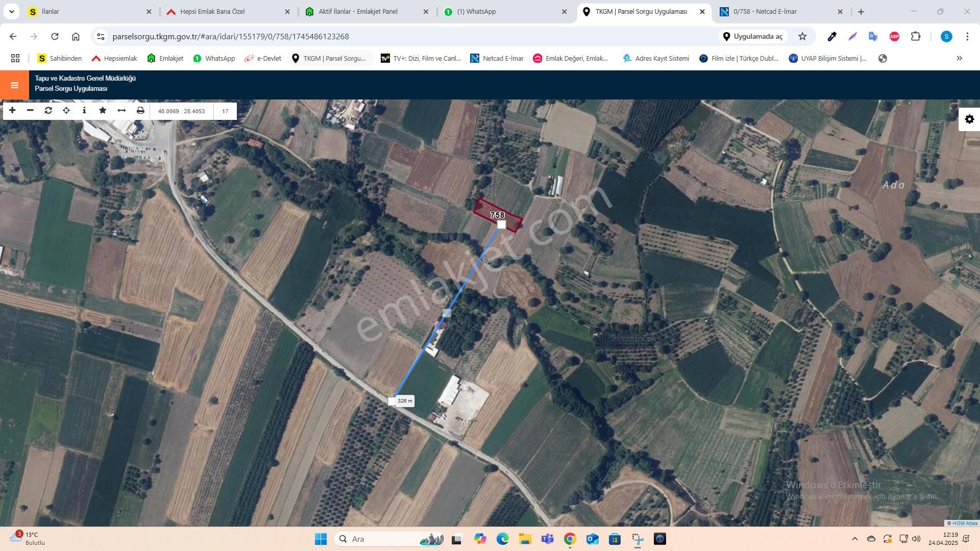Zoom in the map with plus icon
This screenshot has height=551, width=980.
[12, 111]
